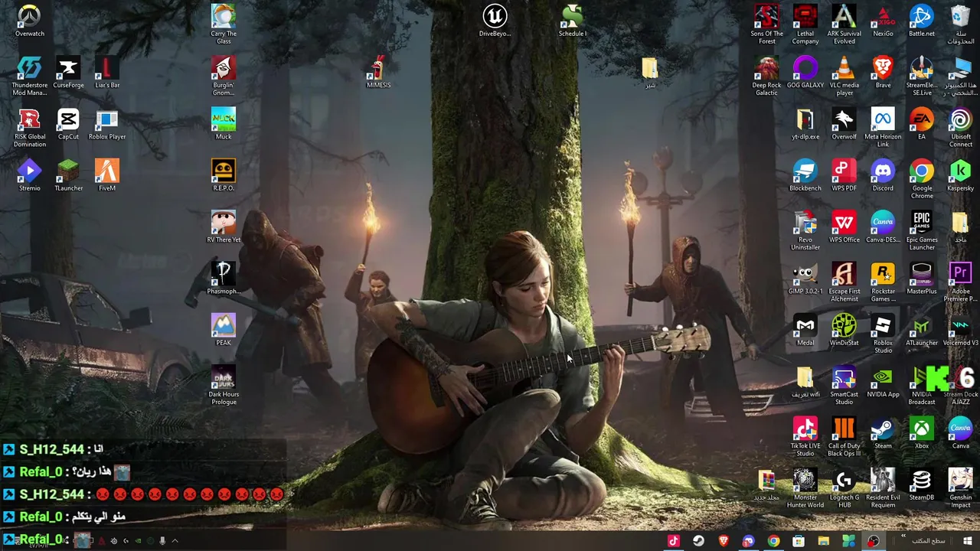
Task: Open CurseForge desktop icon
Action: 68,72
